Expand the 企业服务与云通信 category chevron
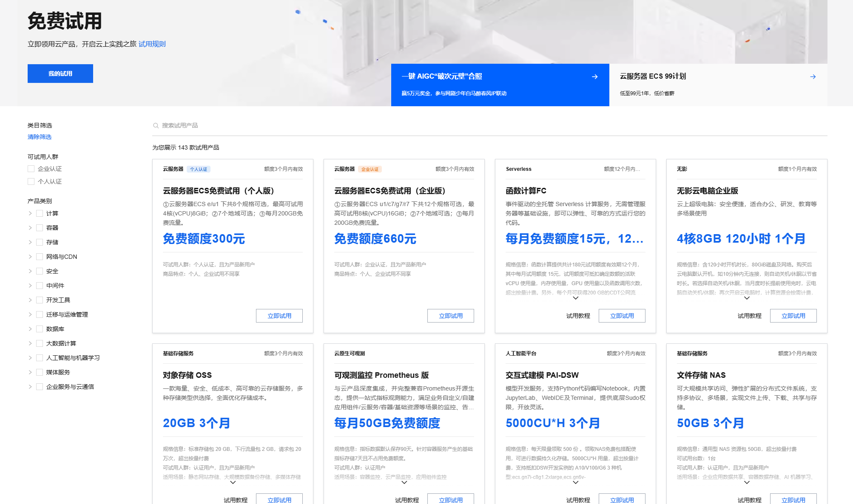The image size is (853, 504). pos(30,387)
